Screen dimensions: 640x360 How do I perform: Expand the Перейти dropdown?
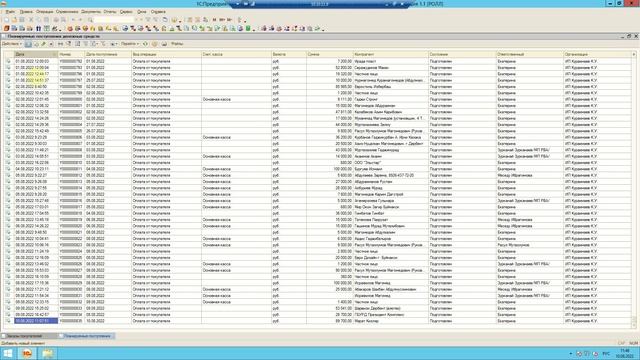click(x=130, y=44)
